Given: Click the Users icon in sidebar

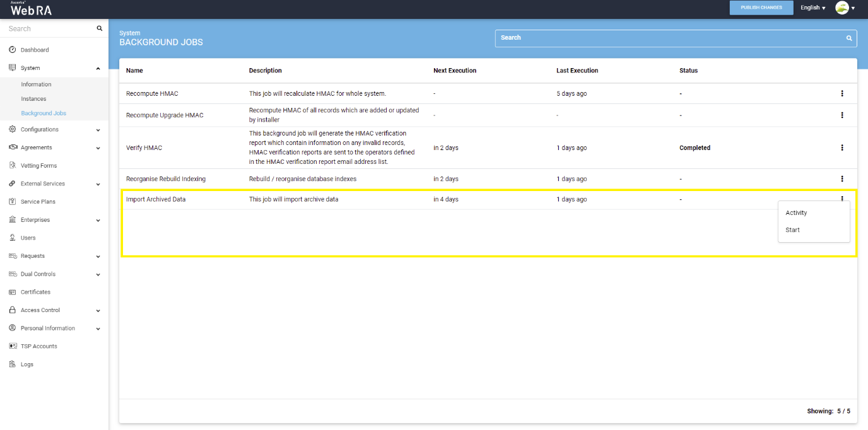Looking at the screenshot, I should tap(13, 238).
